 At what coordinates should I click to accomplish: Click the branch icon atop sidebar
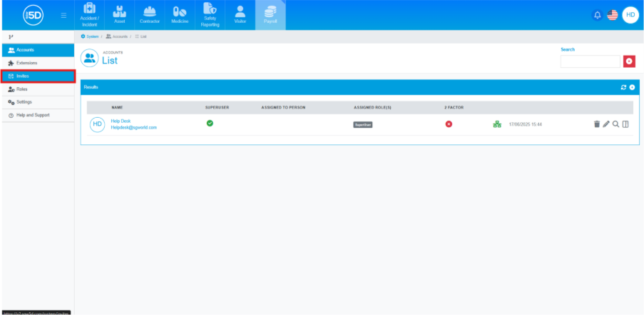tap(11, 36)
